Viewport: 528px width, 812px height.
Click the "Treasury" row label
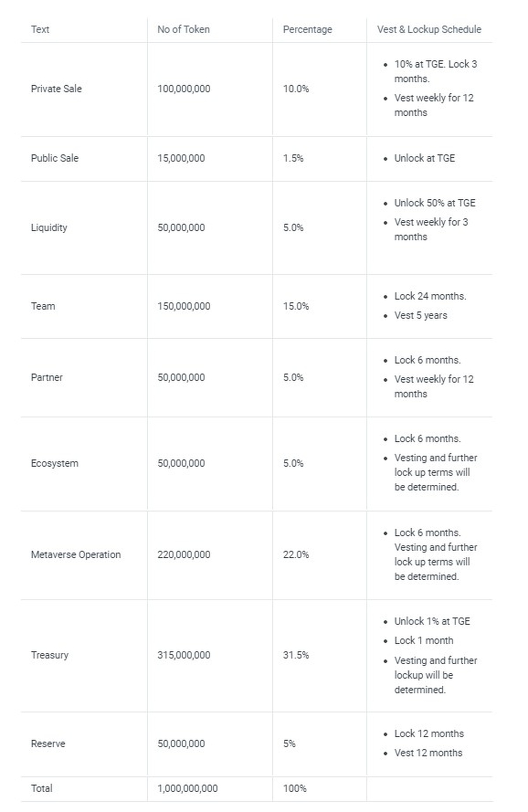click(50, 655)
